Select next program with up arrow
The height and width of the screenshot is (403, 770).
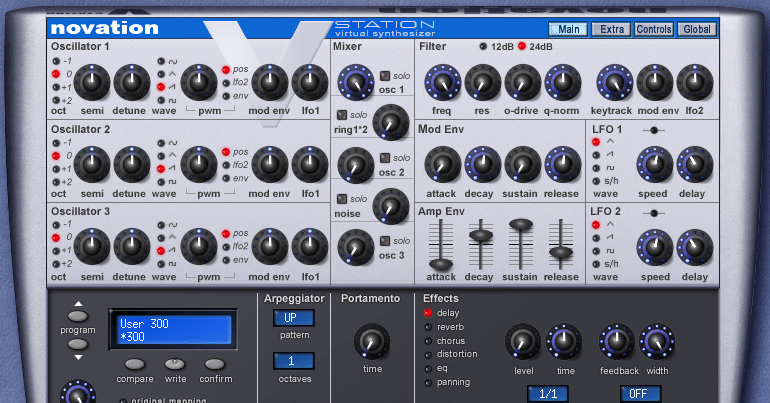[x=78, y=316]
